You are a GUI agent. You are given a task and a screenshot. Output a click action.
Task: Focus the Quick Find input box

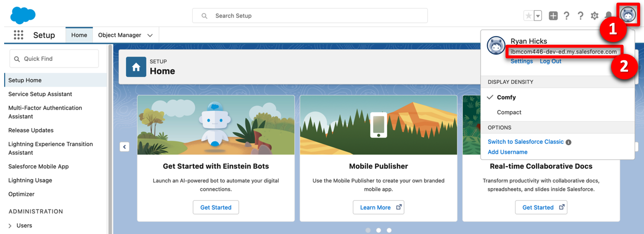click(x=54, y=59)
